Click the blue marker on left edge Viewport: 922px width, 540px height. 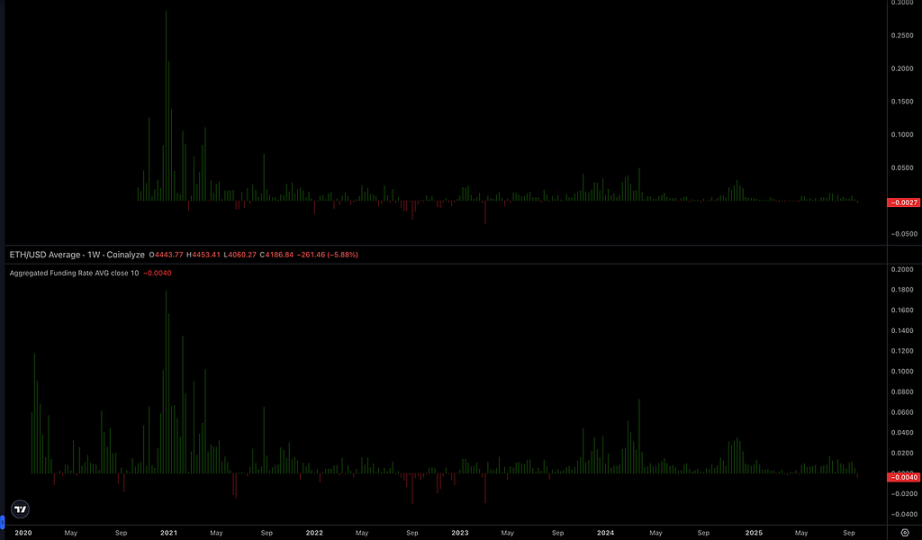tap(2, 522)
